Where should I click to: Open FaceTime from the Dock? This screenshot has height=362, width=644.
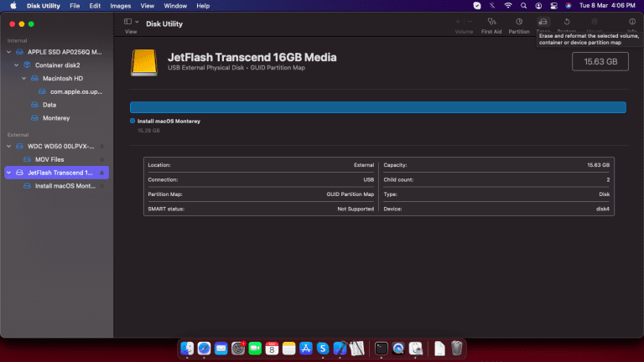tap(255, 349)
